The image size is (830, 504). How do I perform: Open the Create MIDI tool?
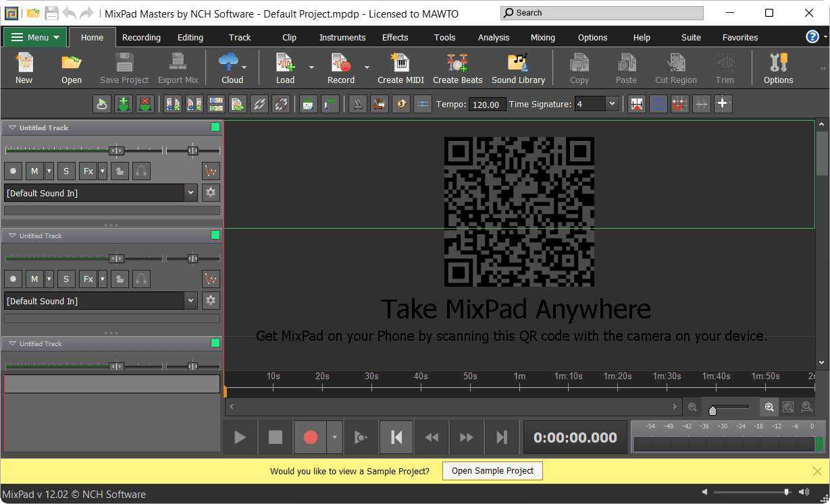(x=400, y=68)
